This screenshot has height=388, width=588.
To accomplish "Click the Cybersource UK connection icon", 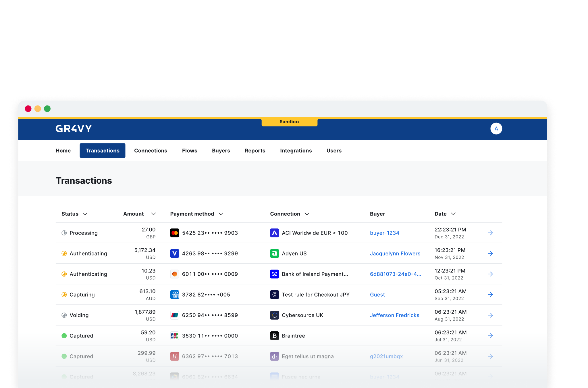I will point(274,315).
